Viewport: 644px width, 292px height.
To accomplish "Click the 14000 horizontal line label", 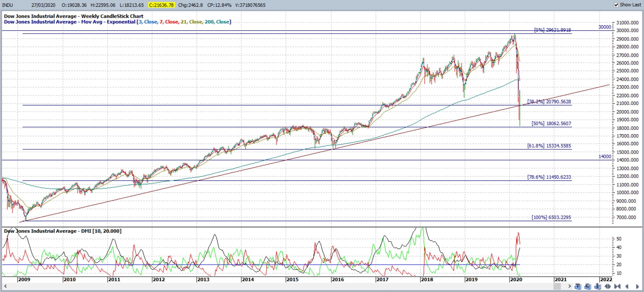I will 605,157.
